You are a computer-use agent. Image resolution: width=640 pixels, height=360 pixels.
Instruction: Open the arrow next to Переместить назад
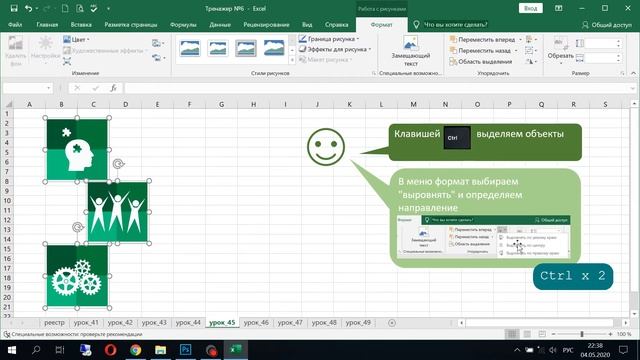[516, 51]
